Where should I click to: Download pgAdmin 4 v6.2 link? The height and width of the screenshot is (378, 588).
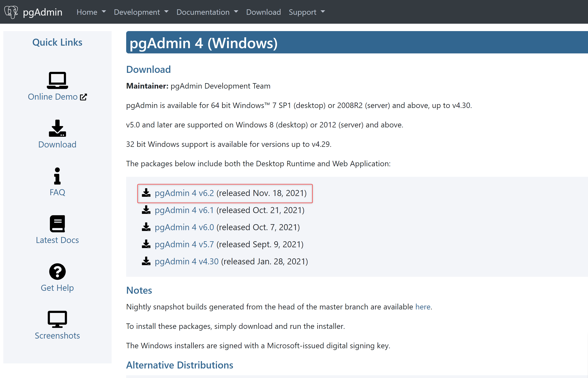(x=184, y=193)
